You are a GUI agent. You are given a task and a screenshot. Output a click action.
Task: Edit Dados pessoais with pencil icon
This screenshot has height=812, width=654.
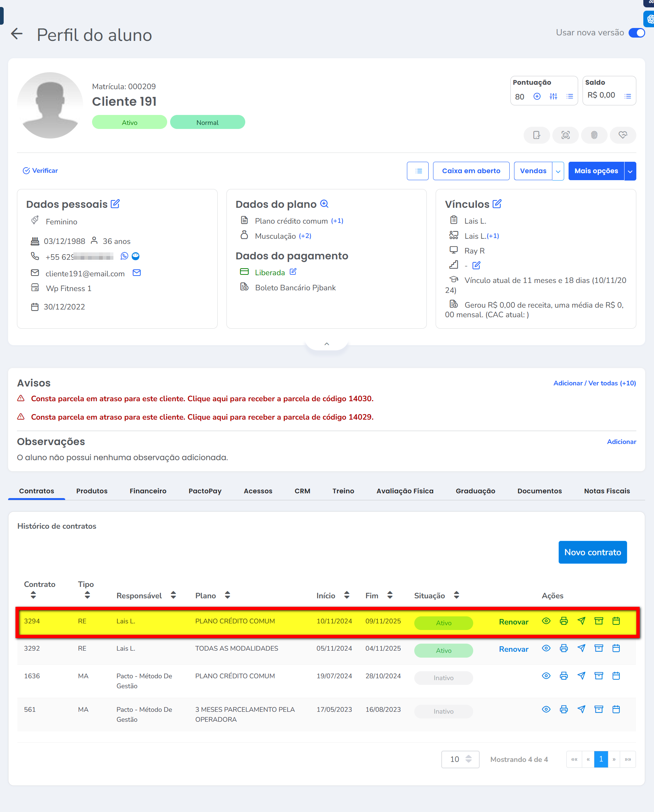click(x=115, y=204)
